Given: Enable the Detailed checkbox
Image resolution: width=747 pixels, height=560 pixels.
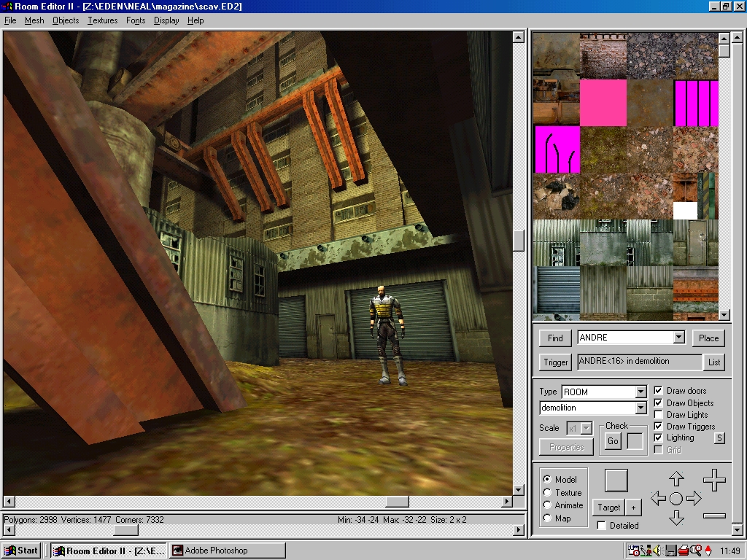Looking at the screenshot, I should (602, 525).
